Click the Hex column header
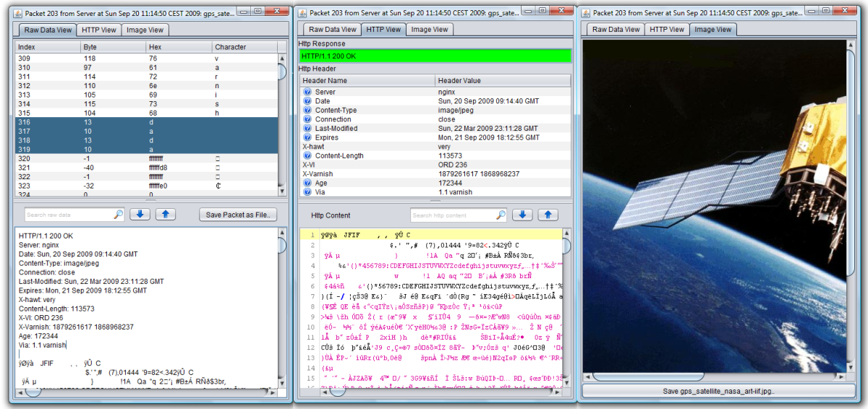The width and height of the screenshot is (868, 409). point(179,47)
